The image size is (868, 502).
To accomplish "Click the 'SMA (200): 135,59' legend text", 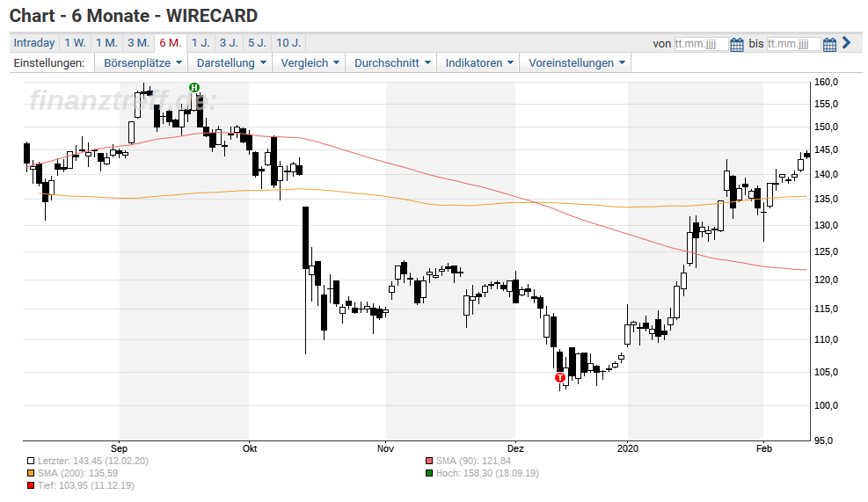I will tap(77, 473).
